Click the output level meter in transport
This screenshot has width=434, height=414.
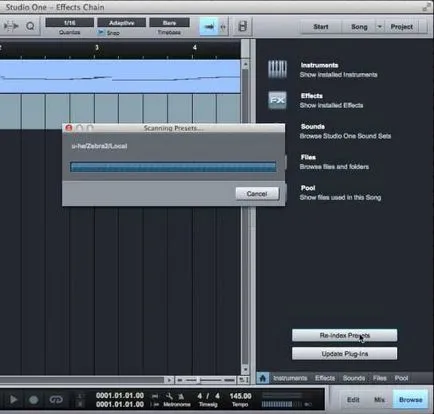[282, 404]
